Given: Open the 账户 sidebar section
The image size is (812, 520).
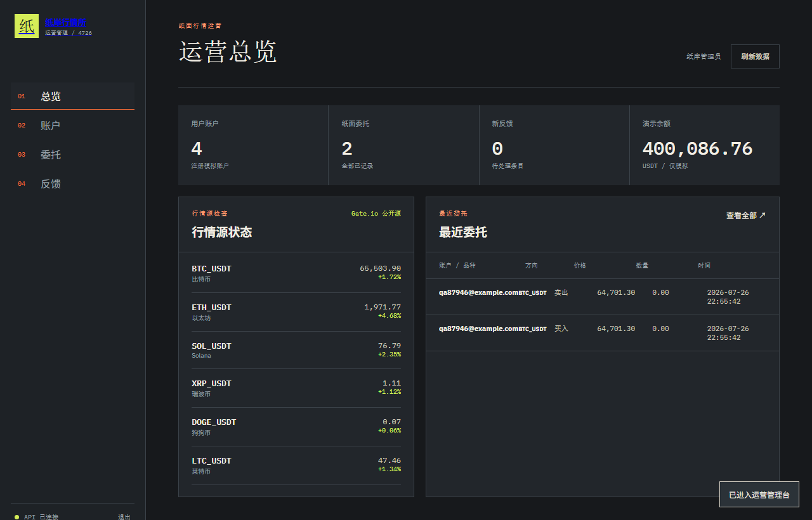Looking at the screenshot, I should click(x=72, y=126).
